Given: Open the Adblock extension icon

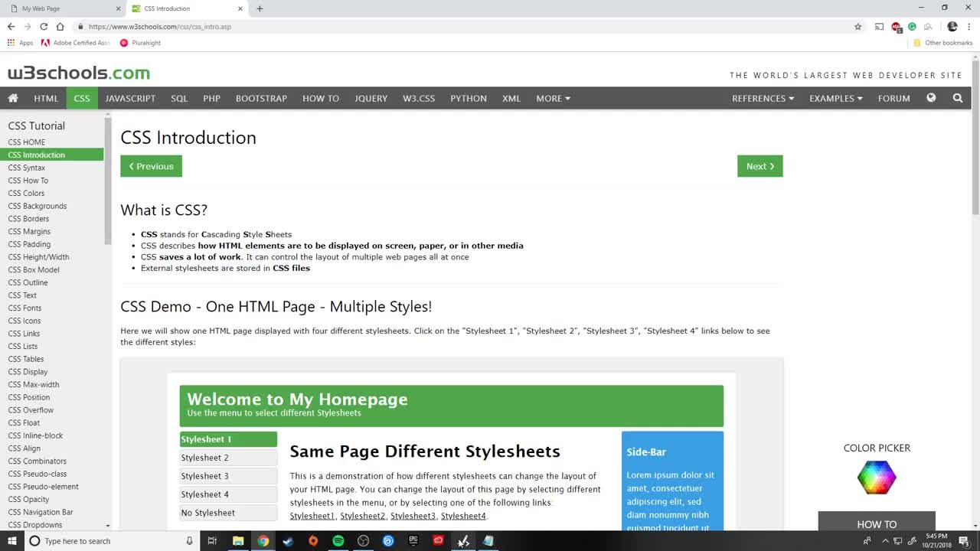Looking at the screenshot, I should [x=897, y=27].
